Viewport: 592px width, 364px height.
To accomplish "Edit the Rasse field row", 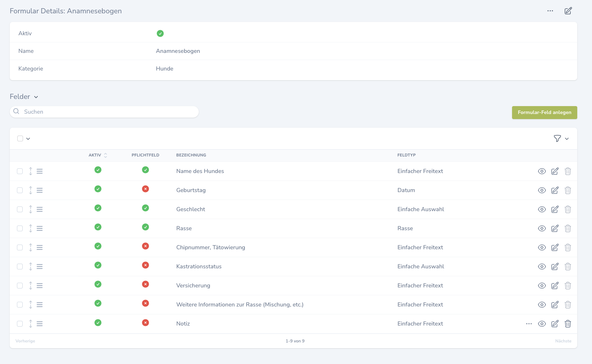I will pyautogui.click(x=555, y=228).
